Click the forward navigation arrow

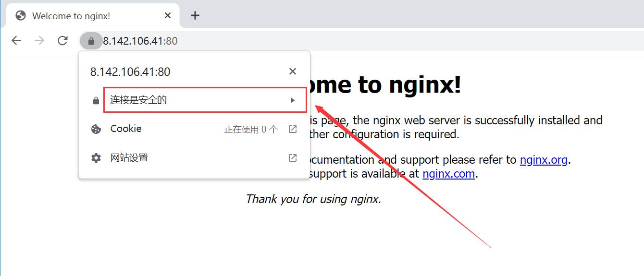click(x=39, y=41)
